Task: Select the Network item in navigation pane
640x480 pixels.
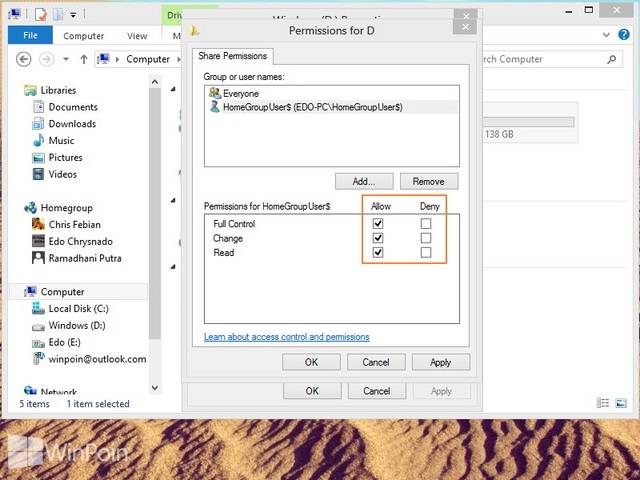Action: (x=59, y=391)
